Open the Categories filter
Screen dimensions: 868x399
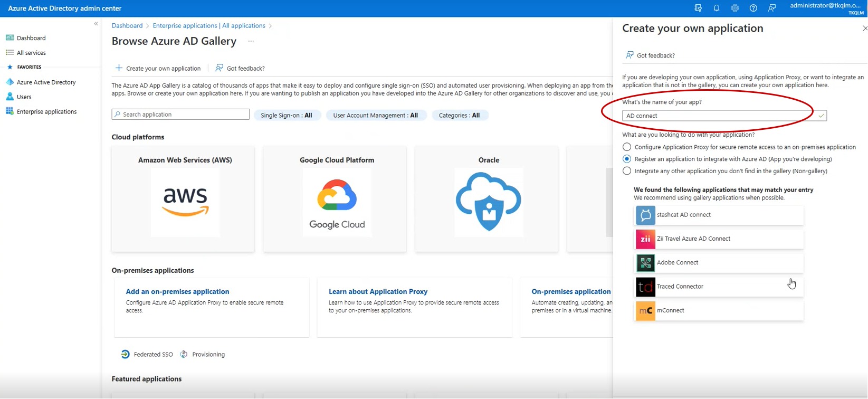click(460, 115)
